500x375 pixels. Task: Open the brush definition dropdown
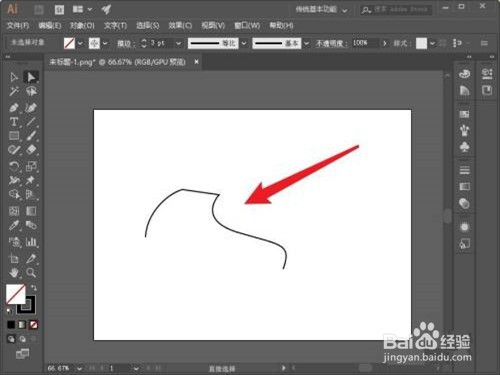(x=306, y=43)
